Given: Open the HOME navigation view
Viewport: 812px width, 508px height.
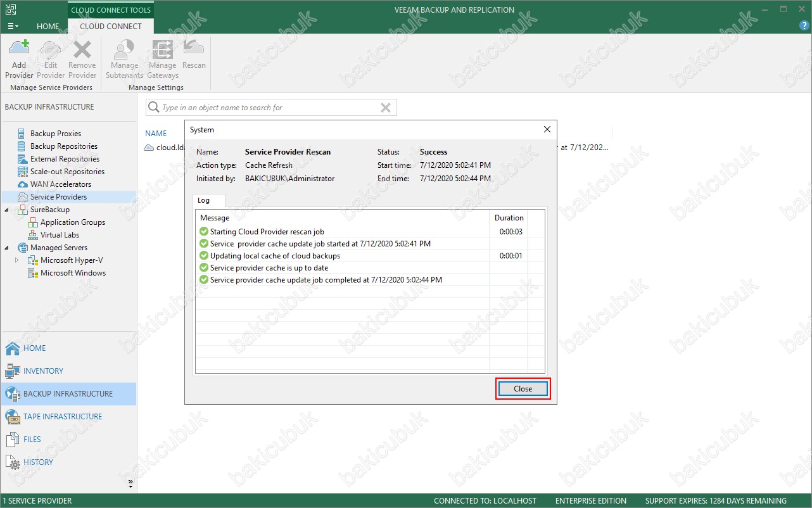Looking at the screenshot, I should (x=68, y=348).
